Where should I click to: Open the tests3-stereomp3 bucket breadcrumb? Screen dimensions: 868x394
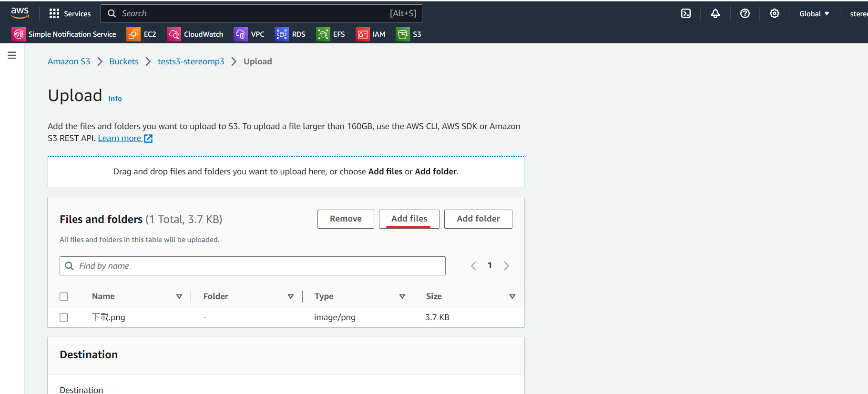(x=191, y=61)
